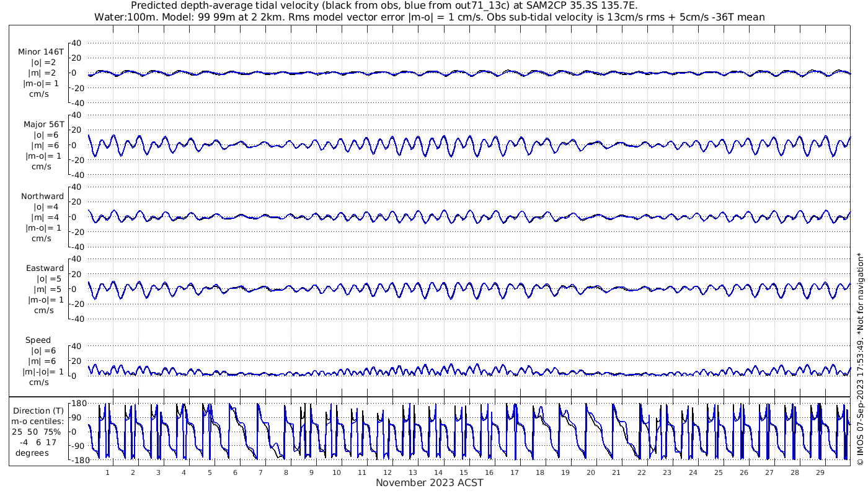Click the 40 tick of the Minor 146T axis

(x=77, y=43)
